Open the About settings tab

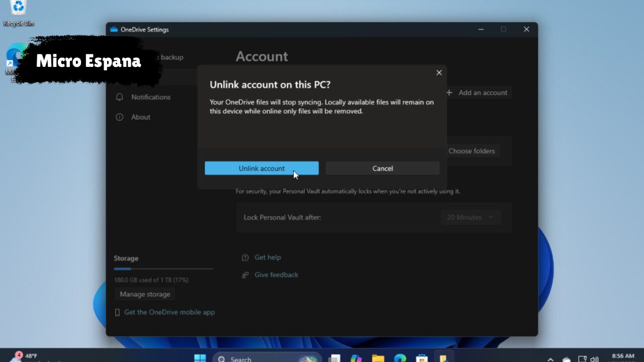140,117
